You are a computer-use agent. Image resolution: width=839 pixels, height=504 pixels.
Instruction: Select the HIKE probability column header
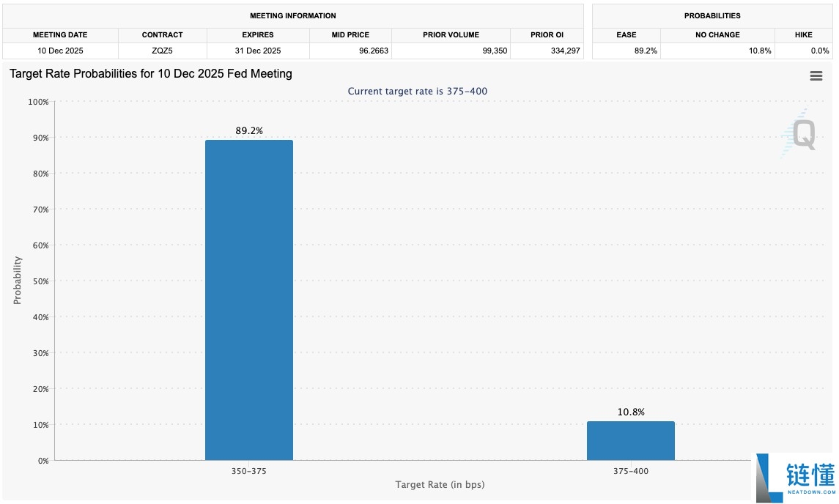pyautogui.click(x=803, y=35)
